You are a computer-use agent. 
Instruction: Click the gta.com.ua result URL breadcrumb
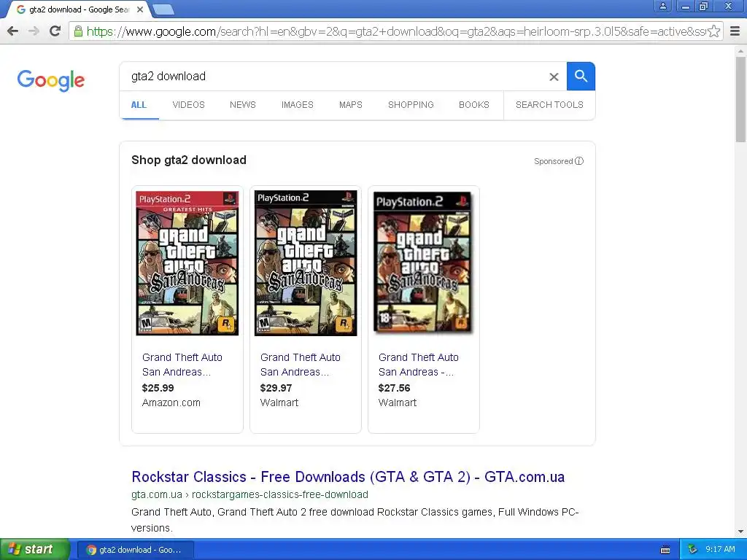(x=249, y=495)
